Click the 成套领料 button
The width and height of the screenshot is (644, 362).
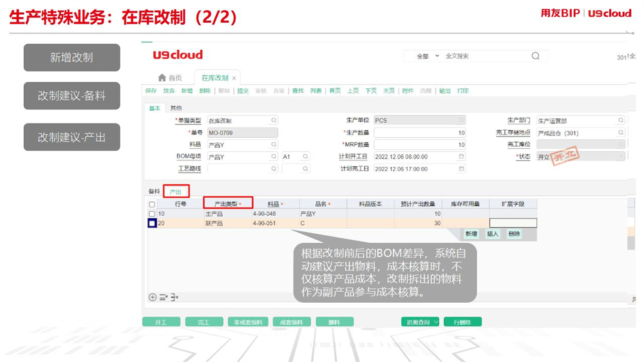pyautogui.click(x=292, y=322)
